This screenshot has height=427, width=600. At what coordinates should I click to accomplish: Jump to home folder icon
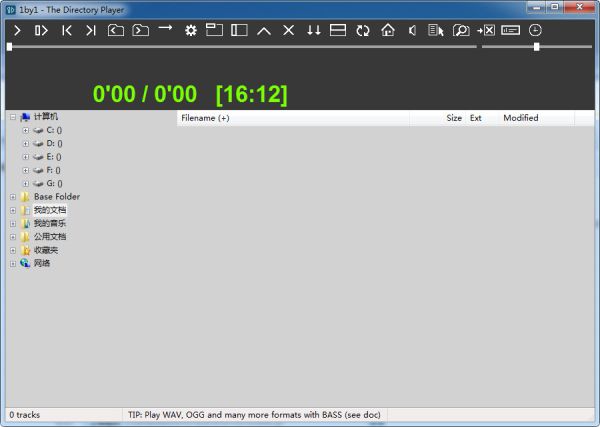(388, 30)
